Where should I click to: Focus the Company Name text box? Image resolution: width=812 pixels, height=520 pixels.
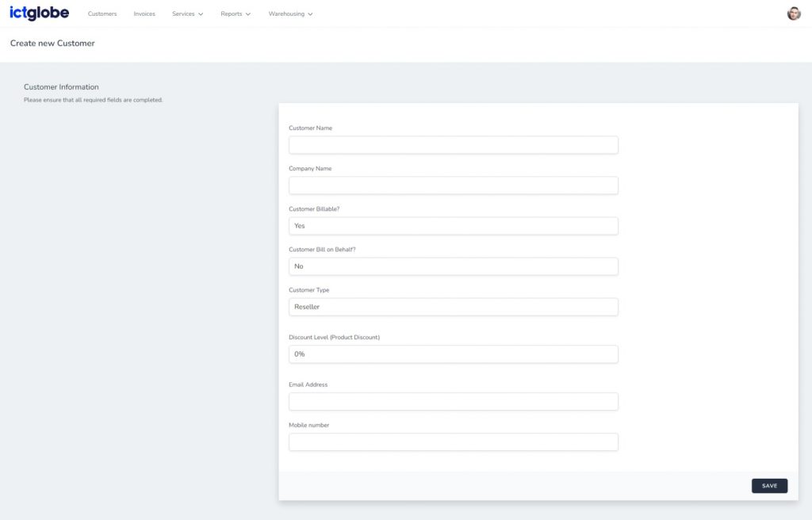(x=453, y=185)
